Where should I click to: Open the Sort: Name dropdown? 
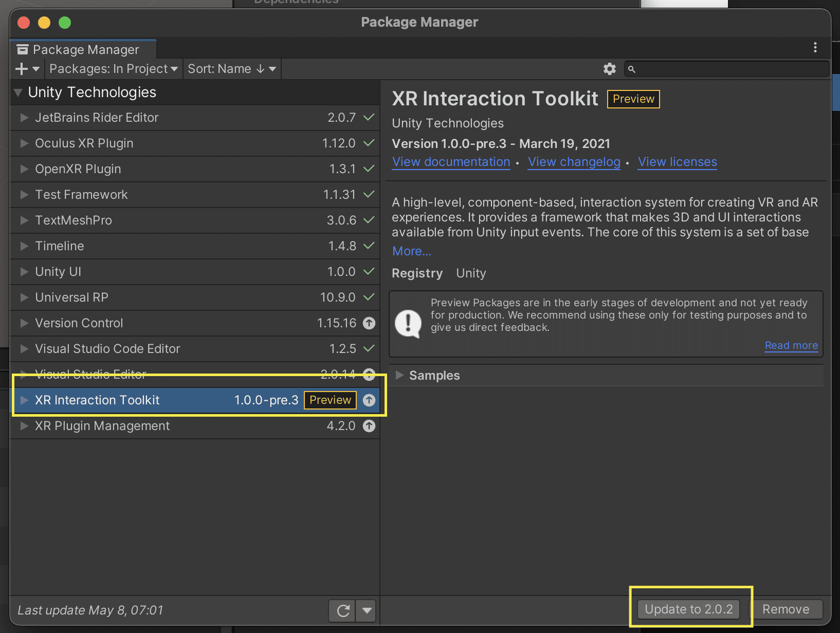(x=232, y=69)
